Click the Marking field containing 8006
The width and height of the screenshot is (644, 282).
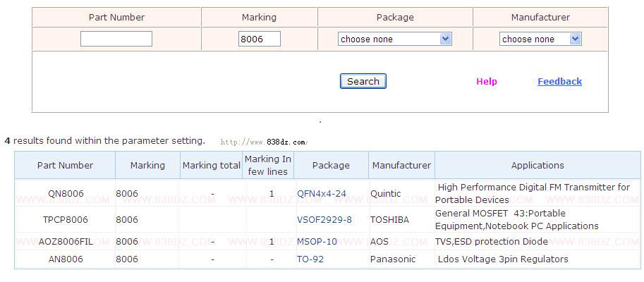[260, 39]
